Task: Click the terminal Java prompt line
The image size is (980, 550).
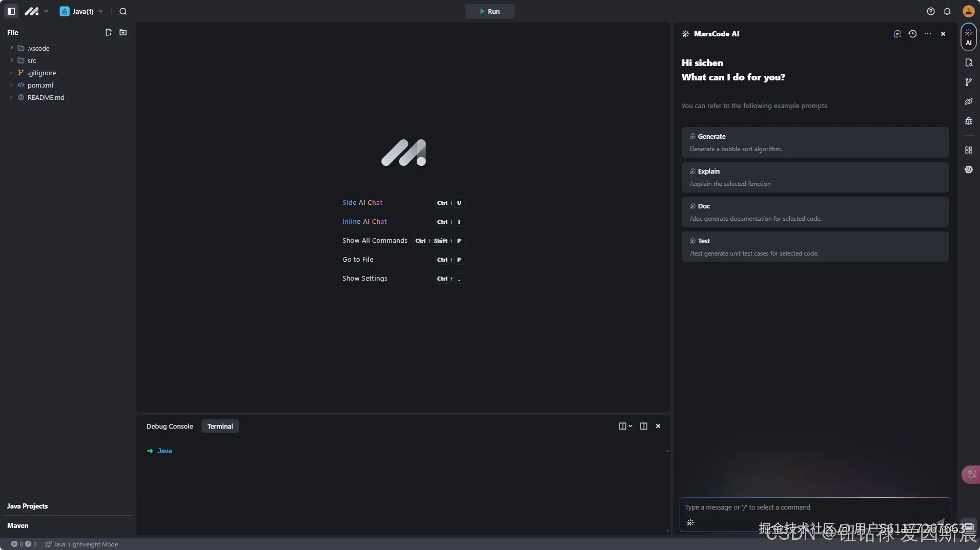Action: [159, 451]
